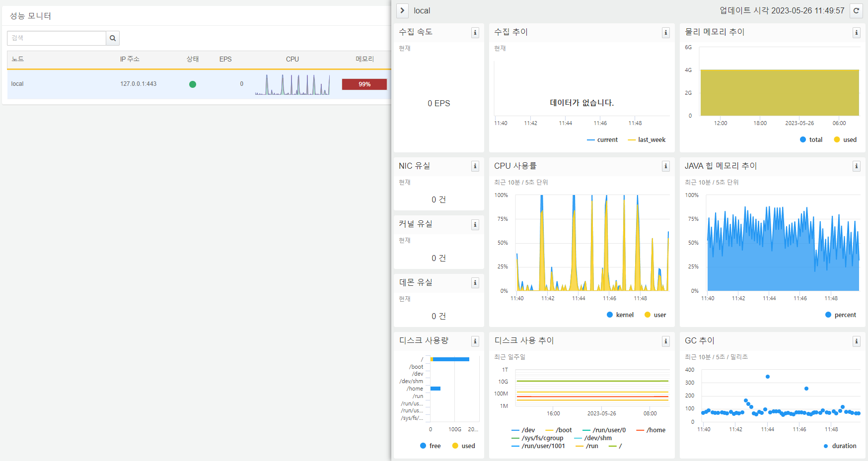Open info for JAVA 힙 메모리 추이 panel
868x461 pixels.
click(857, 166)
